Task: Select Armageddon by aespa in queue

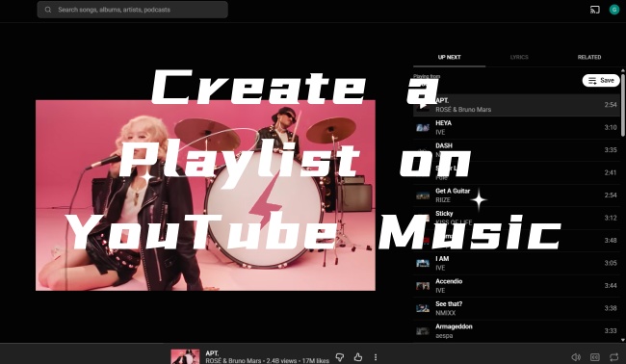Action: 516,331
